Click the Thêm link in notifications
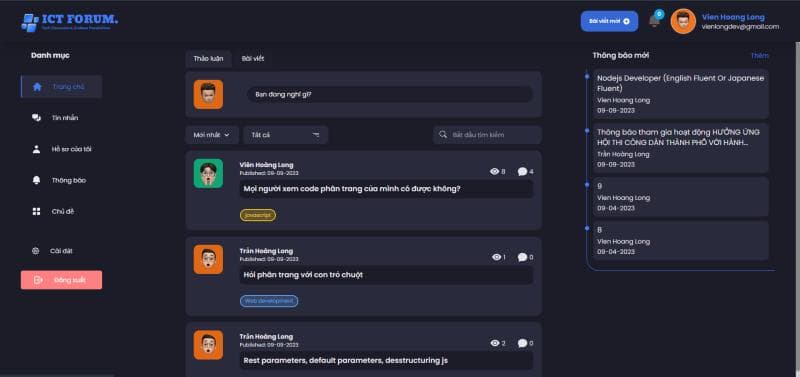This screenshot has height=377, width=800. tap(760, 56)
